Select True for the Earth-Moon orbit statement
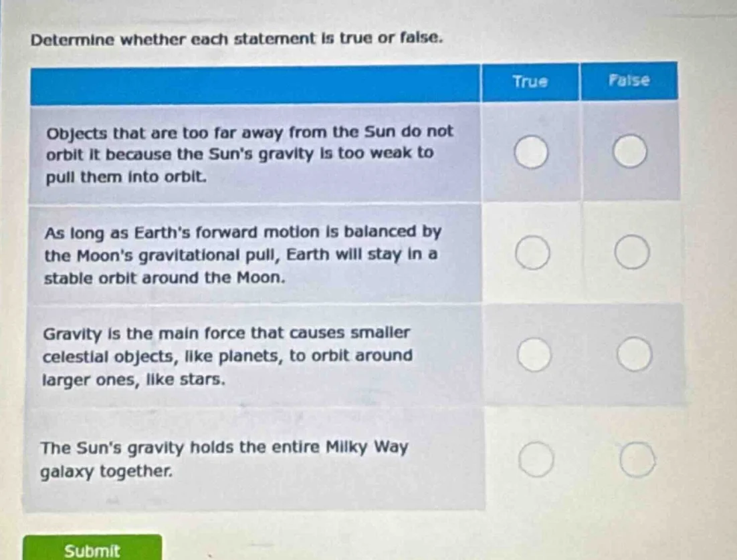737x560 pixels. click(532, 252)
